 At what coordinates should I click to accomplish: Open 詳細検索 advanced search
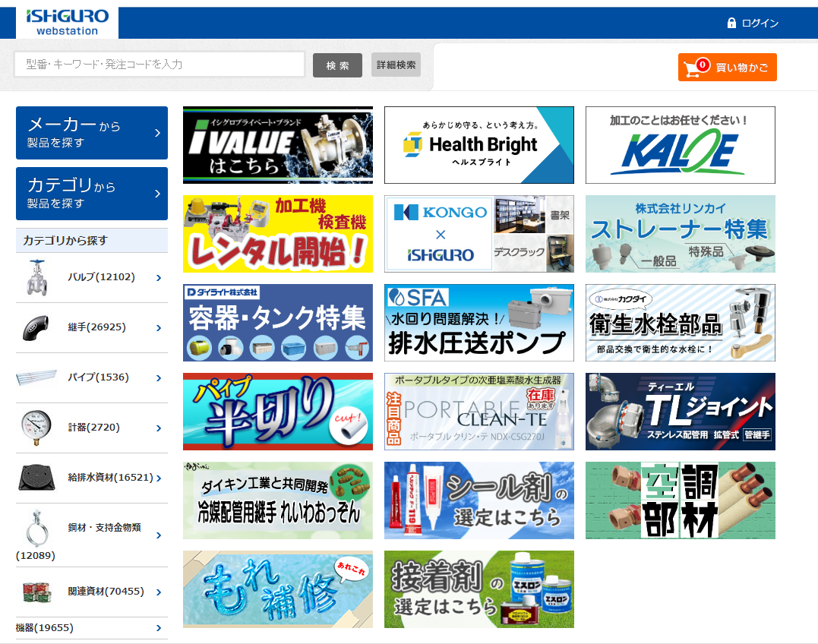coord(396,65)
